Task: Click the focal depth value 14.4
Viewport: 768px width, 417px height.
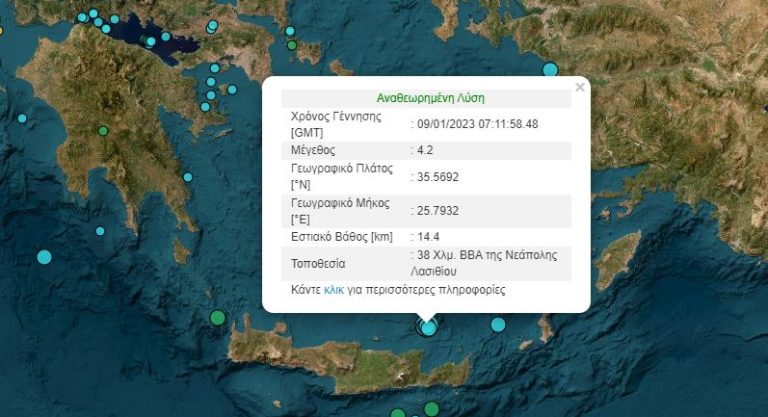Action: (428, 236)
